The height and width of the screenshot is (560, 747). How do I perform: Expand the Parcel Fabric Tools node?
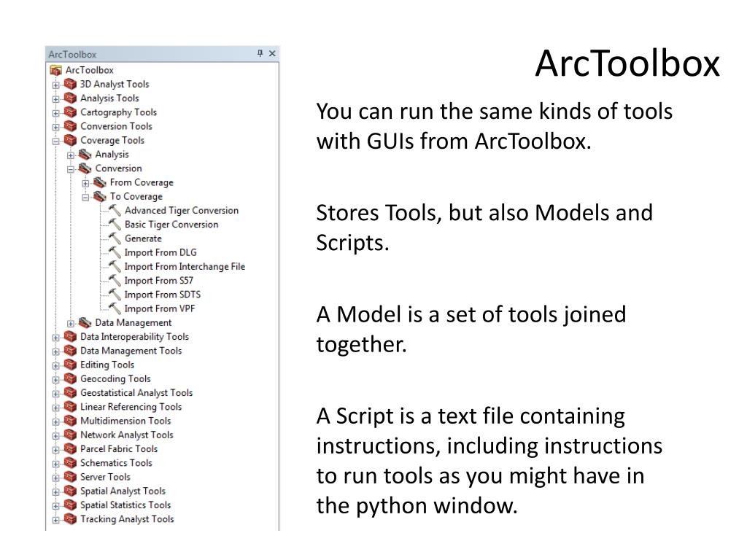(55, 450)
